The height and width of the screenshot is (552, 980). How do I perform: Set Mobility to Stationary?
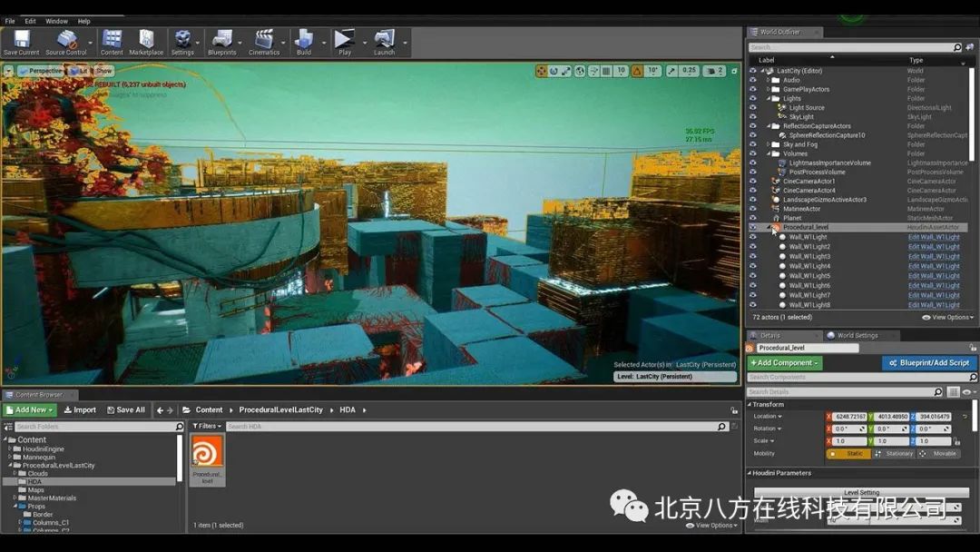coord(894,454)
